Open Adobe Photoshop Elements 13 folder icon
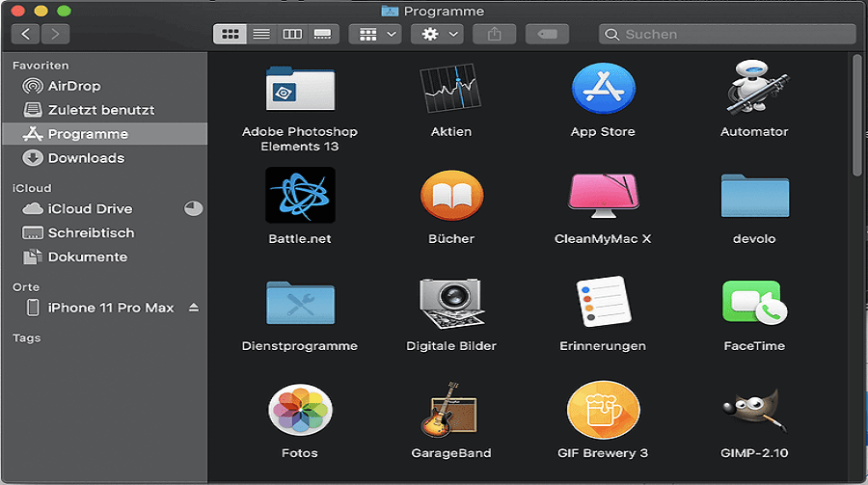The image size is (868, 485). point(300,89)
